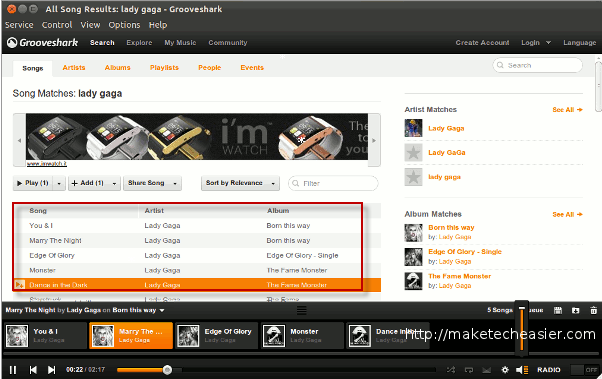Image resolution: width=602 pixels, height=379 pixels.
Task: Select the Songs tab
Action: [33, 68]
